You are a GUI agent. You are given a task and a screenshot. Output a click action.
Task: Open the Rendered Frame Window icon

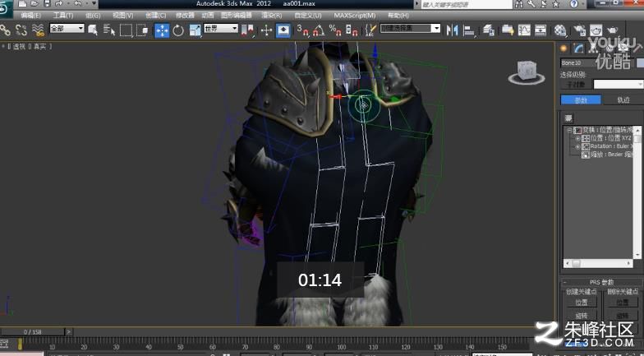point(596,30)
